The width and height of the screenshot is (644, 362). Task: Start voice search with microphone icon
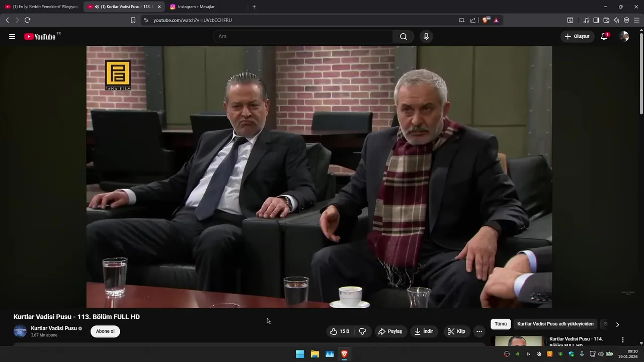point(426,37)
